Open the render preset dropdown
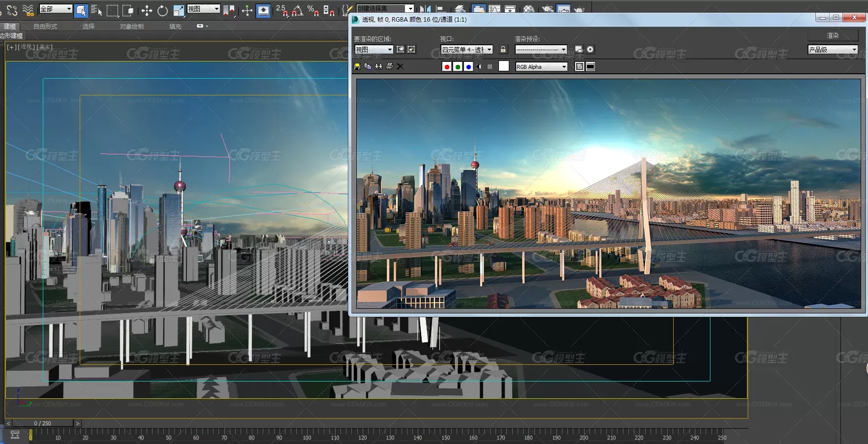Image resolution: width=868 pixels, height=444 pixels. pyautogui.click(x=541, y=49)
